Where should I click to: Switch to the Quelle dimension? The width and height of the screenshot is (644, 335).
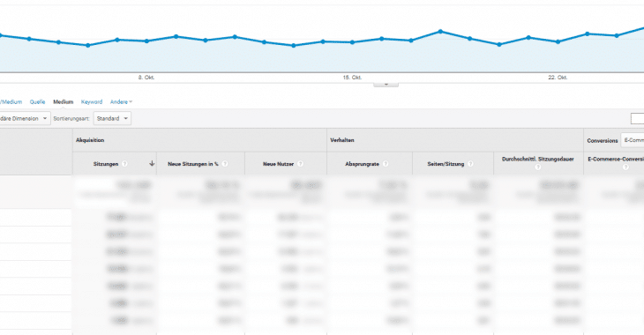(37, 101)
